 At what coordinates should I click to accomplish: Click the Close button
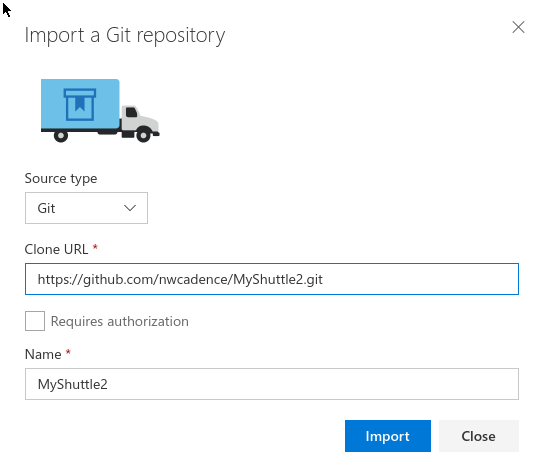point(479,436)
